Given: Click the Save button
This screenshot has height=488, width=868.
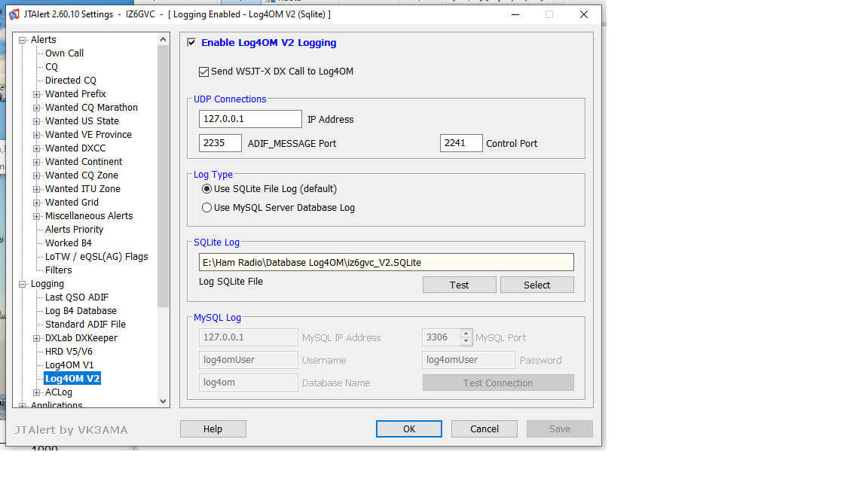Looking at the screenshot, I should point(560,429).
